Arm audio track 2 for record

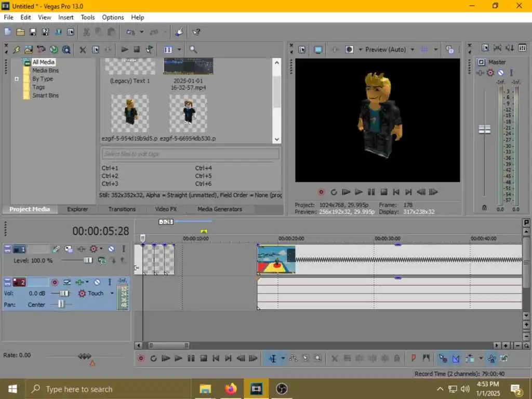[54, 282]
